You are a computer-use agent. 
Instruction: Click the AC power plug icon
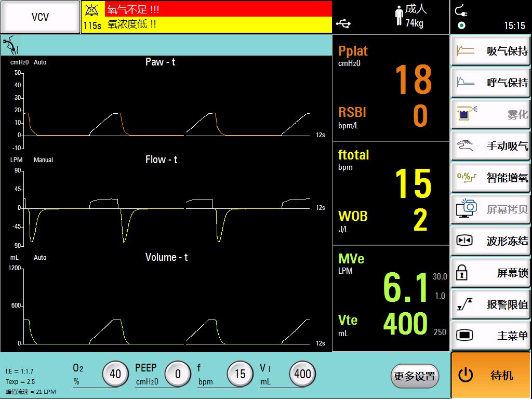pos(460,10)
